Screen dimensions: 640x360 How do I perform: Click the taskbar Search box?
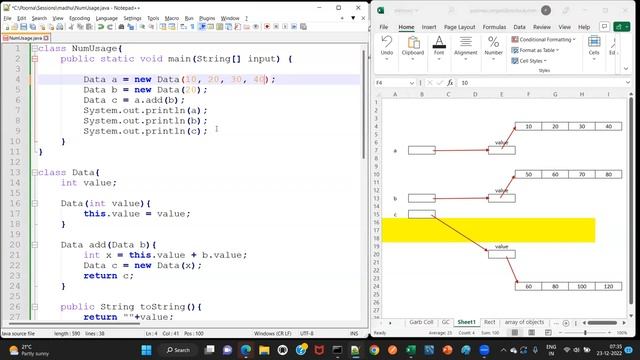click(178, 350)
